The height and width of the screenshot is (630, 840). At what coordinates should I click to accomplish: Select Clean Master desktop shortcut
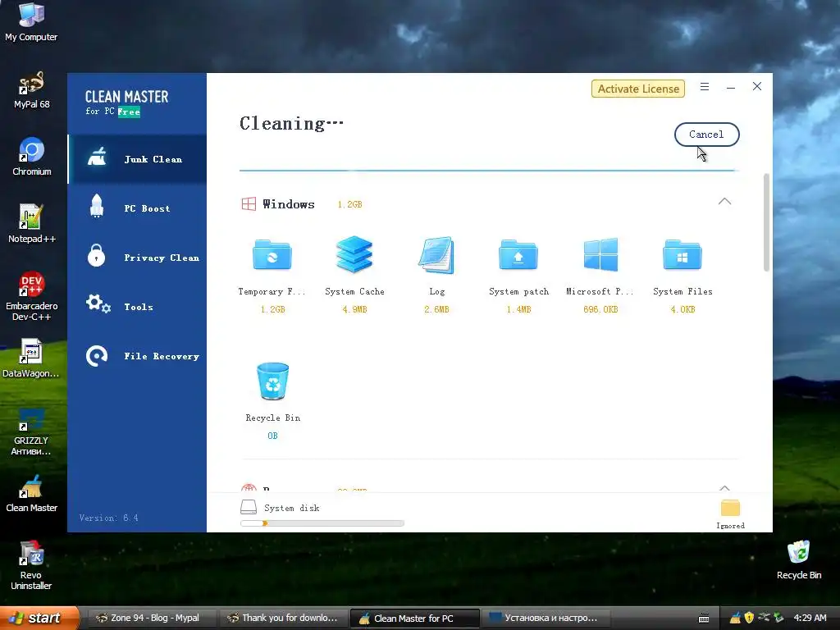pyautogui.click(x=32, y=493)
